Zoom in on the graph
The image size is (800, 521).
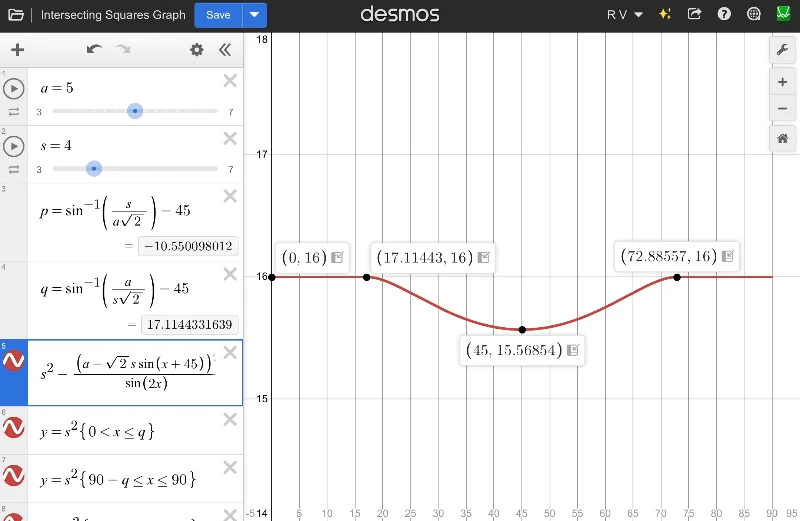[x=782, y=82]
